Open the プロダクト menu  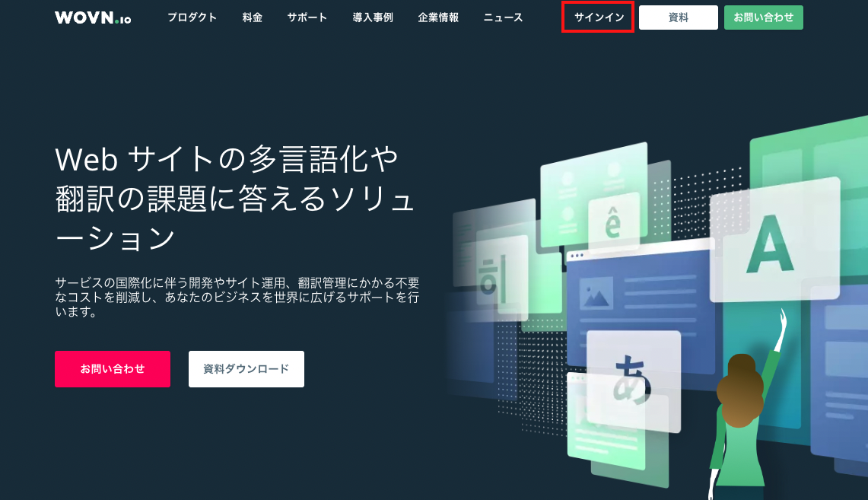click(192, 18)
